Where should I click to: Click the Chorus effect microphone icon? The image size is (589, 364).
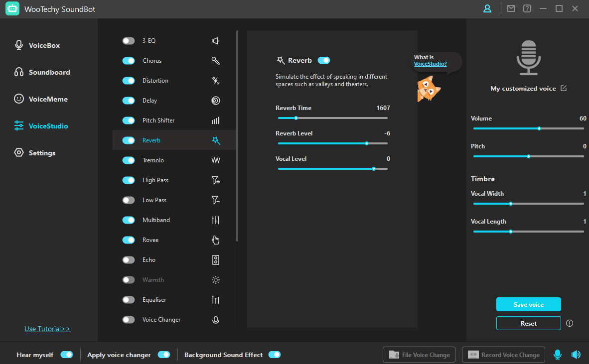(216, 61)
